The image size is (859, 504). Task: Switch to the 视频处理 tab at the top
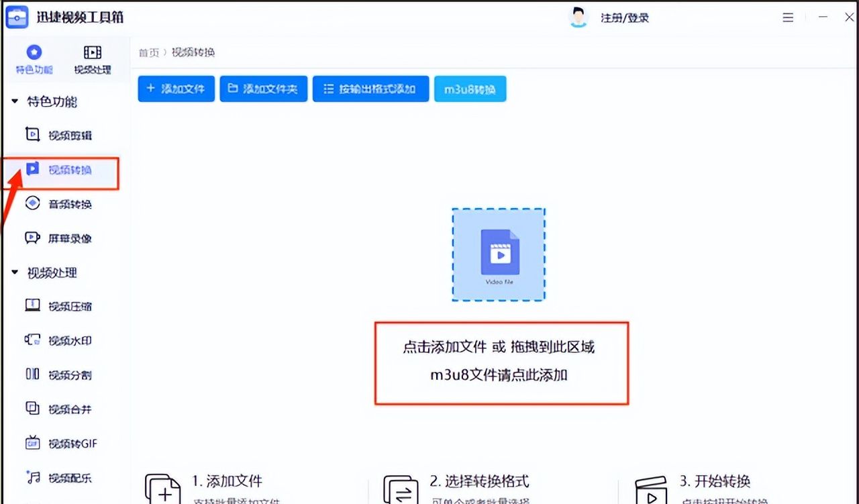click(93, 60)
